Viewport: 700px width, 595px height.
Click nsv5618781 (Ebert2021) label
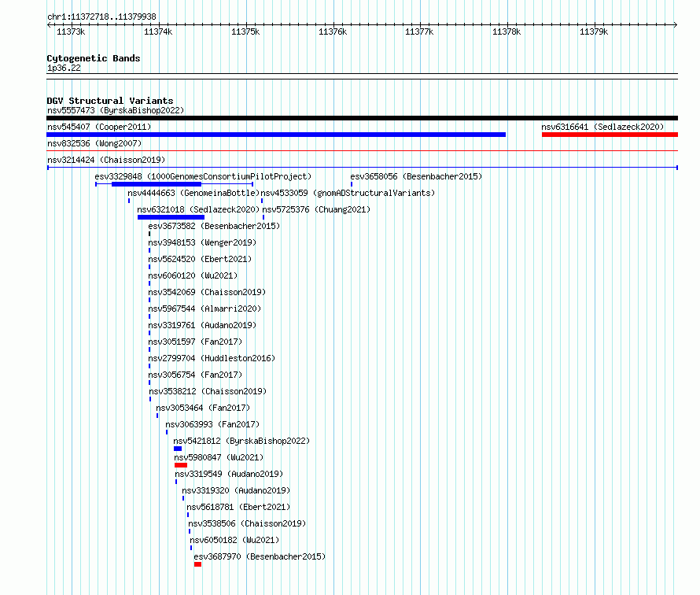[238, 507]
